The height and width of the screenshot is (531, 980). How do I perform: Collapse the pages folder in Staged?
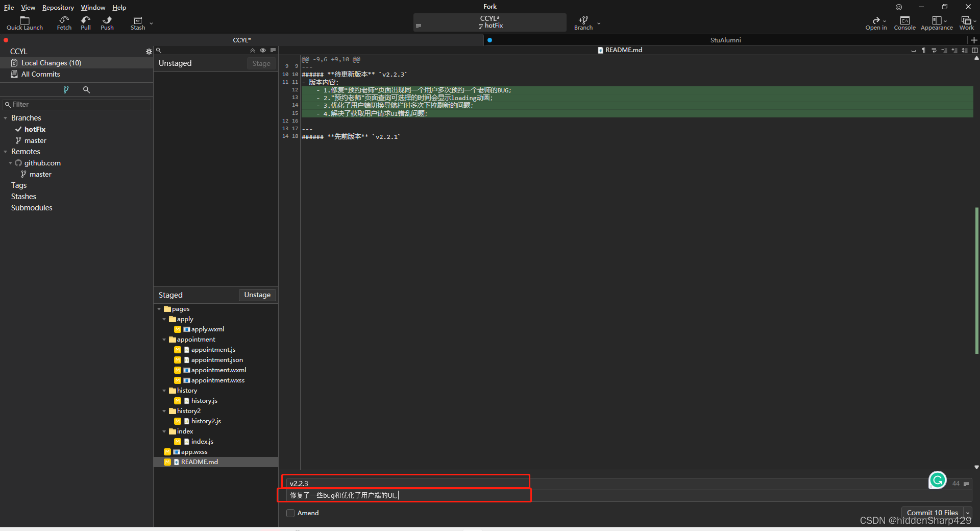[x=159, y=309]
